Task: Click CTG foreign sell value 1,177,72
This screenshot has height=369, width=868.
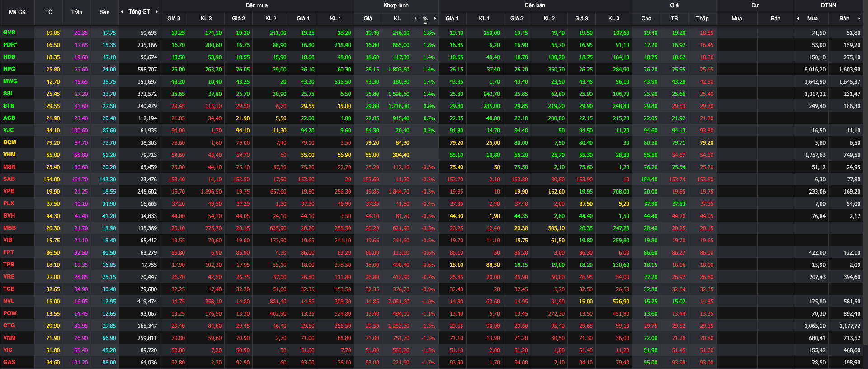Action: click(850, 326)
